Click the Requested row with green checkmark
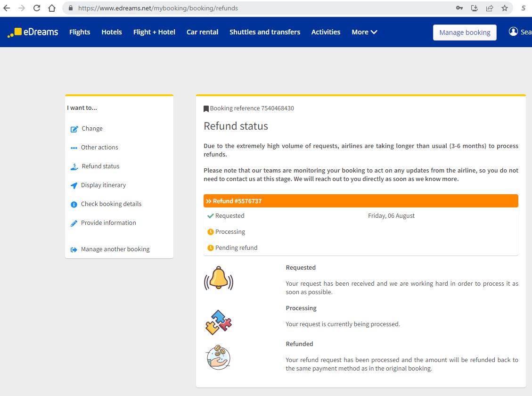 click(360, 216)
